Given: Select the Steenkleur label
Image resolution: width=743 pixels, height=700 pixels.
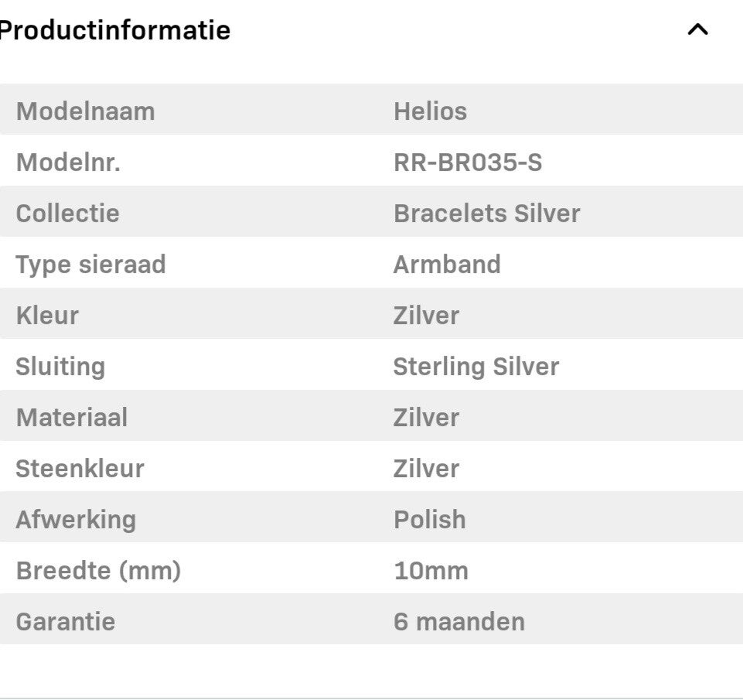Looking at the screenshot, I should pos(80,469).
